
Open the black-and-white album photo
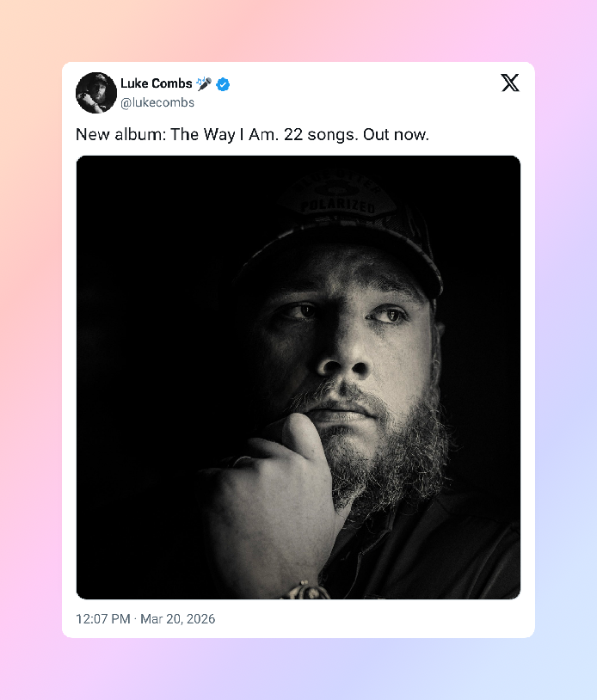coord(298,377)
